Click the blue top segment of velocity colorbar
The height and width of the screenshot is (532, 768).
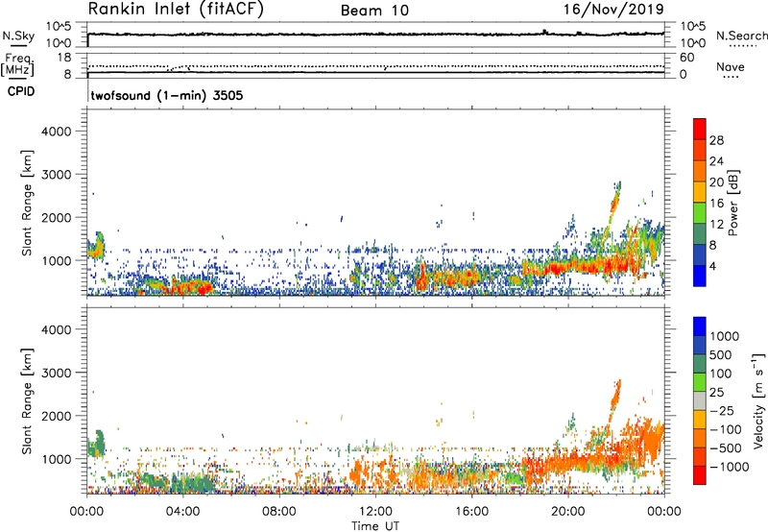click(x=700, y=326)
